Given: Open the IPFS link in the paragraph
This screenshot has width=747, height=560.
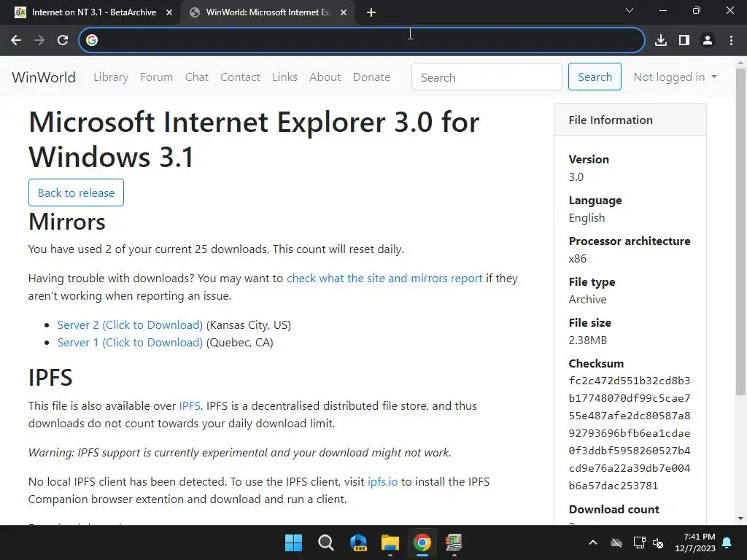Looking at the screenshot, I should coord(190,406).
